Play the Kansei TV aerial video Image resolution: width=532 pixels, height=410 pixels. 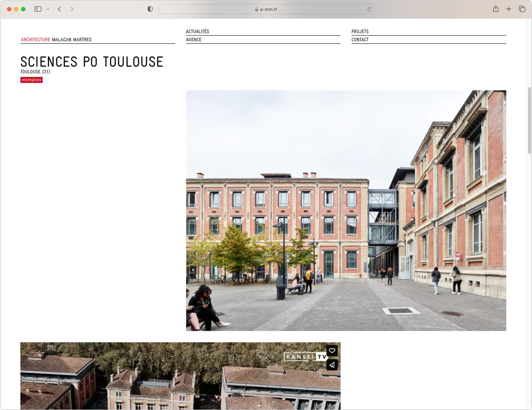point(180,376)
